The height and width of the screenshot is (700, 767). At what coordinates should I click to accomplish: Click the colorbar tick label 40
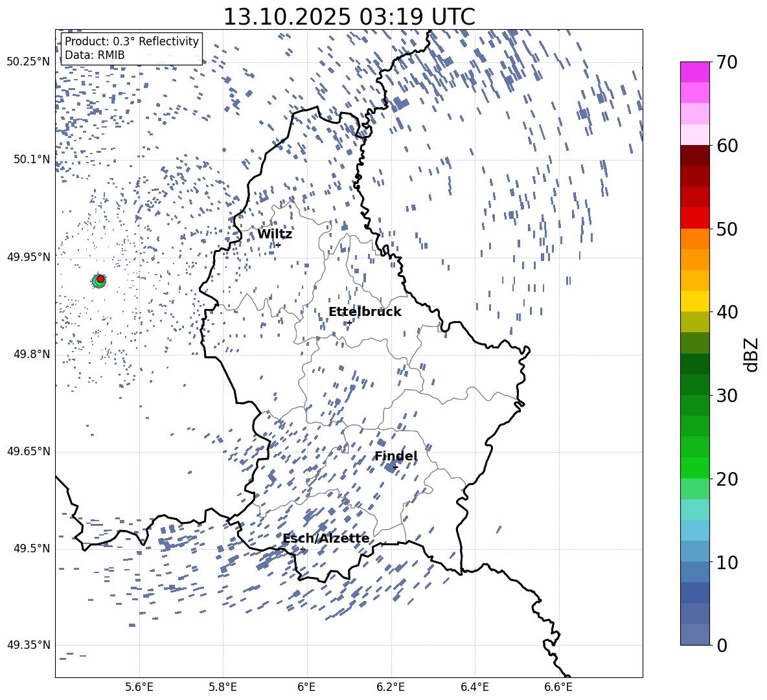[727, 312]
